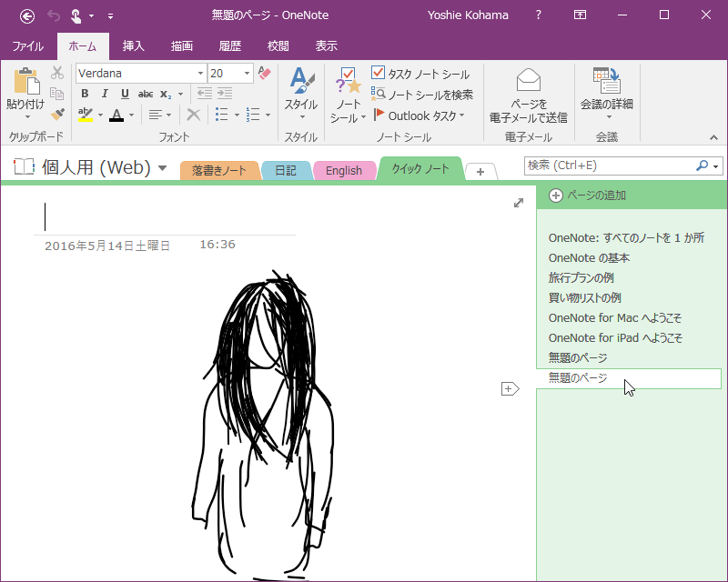The width and height of the screenshot is (728, 582).
Task: Click the yellow text highlight color button
Action: [85, 115]
